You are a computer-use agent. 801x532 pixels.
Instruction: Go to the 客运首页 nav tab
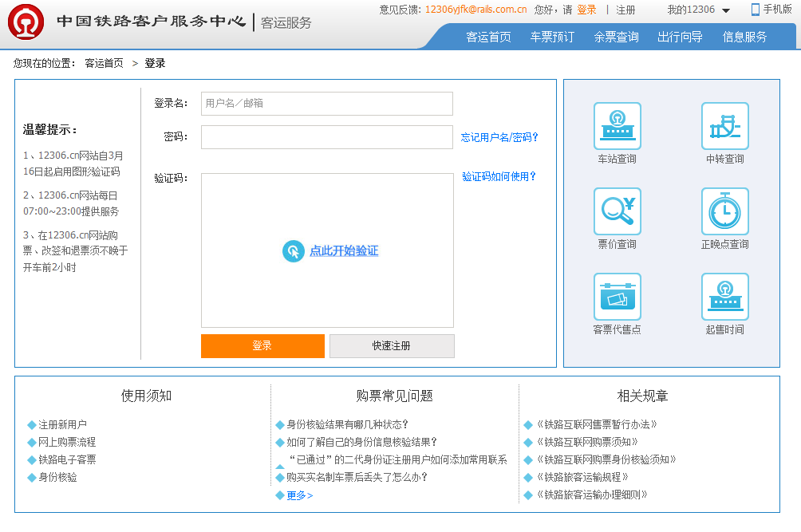(x=488, y=37)
